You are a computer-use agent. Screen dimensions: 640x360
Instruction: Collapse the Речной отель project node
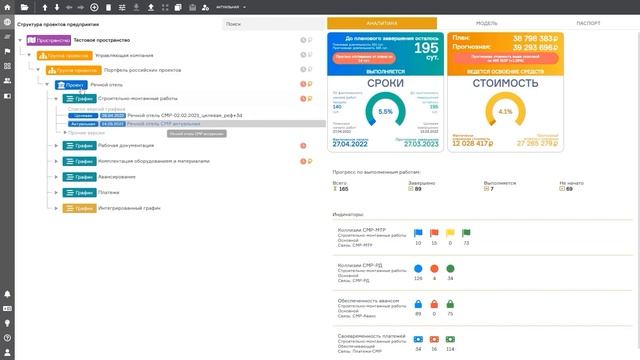tap(47, 84)
